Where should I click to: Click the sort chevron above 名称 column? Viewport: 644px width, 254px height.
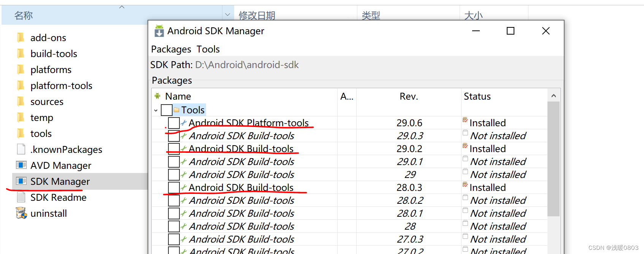[122, 7]
